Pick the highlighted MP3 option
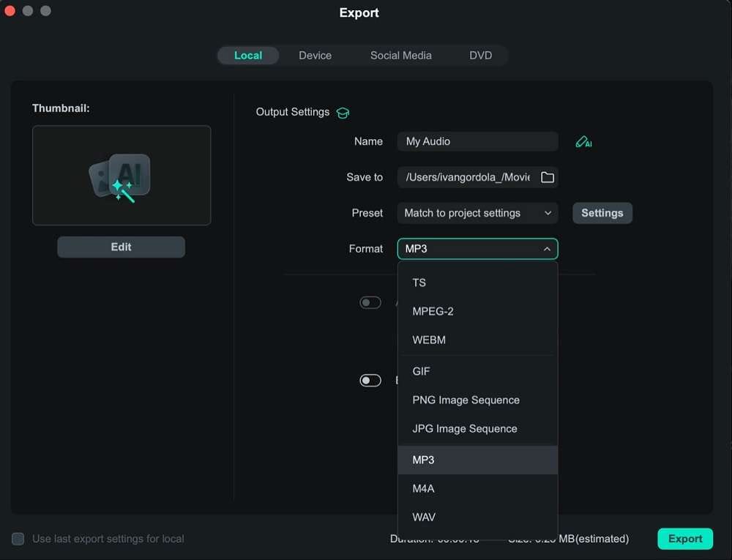This screenshot has height=560, width=732. 477,460
